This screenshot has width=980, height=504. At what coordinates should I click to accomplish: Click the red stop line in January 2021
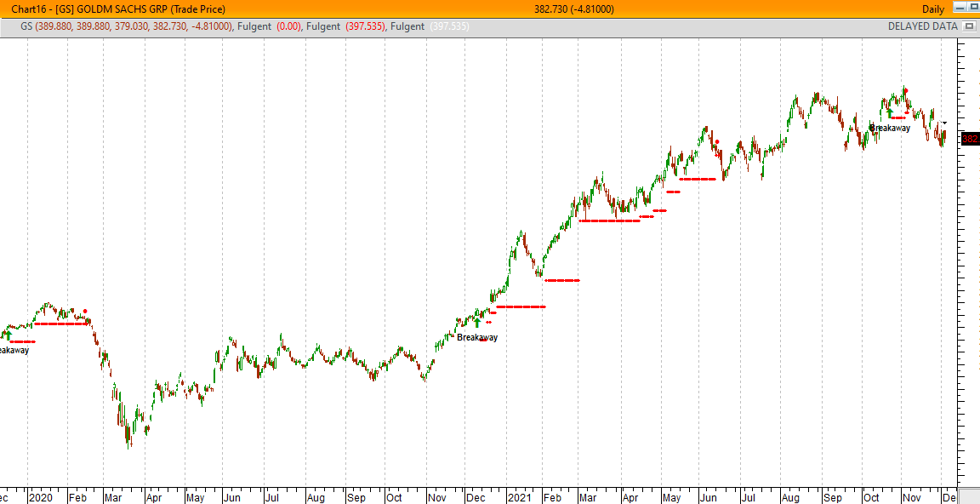tap(521, 307)
